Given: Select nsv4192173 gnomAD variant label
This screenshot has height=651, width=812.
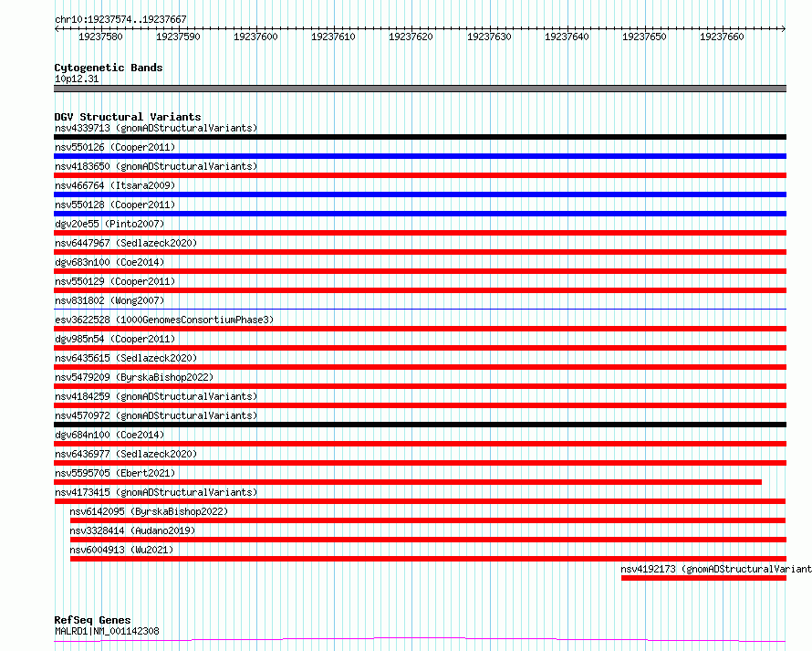Looking at the screenshot, I should 716,569.
